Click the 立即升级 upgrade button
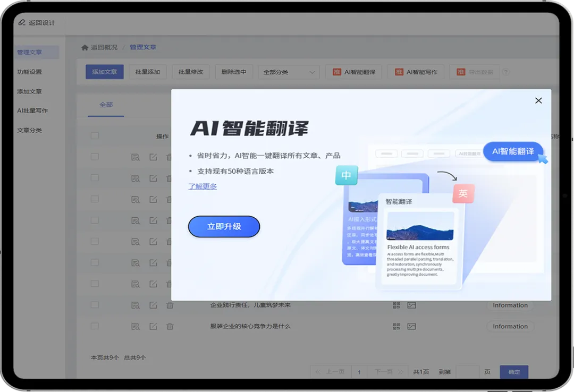 pyautogui.click(x=224, y=227)
